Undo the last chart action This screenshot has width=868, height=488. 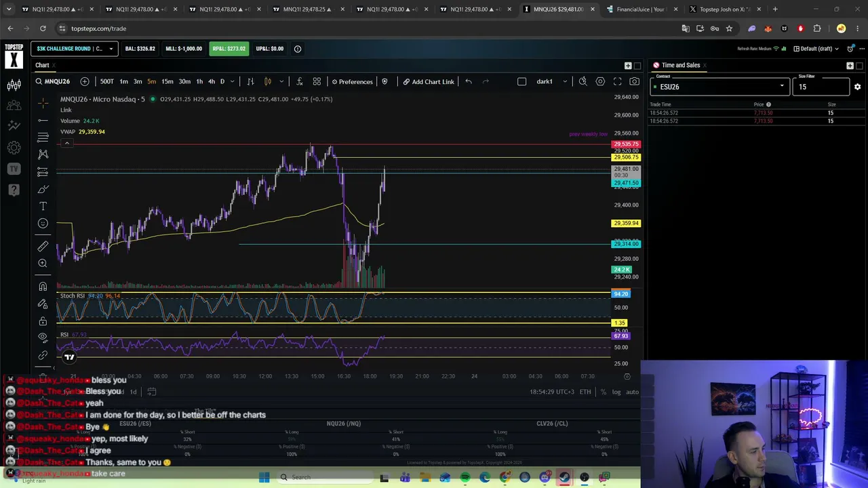point(469,81)
